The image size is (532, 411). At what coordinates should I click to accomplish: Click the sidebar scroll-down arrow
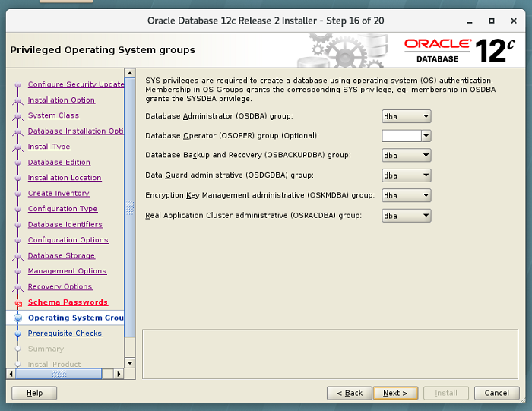pyautogui.click(x=130, y=363)
